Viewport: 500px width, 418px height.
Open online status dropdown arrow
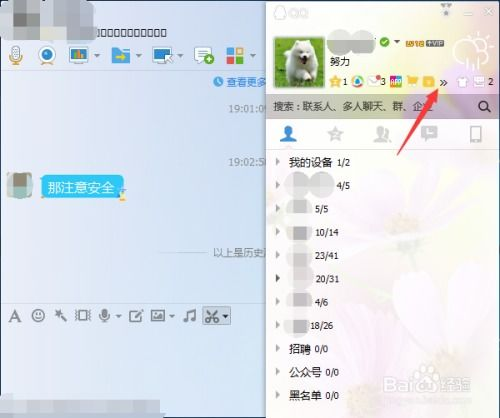(397, 42)
